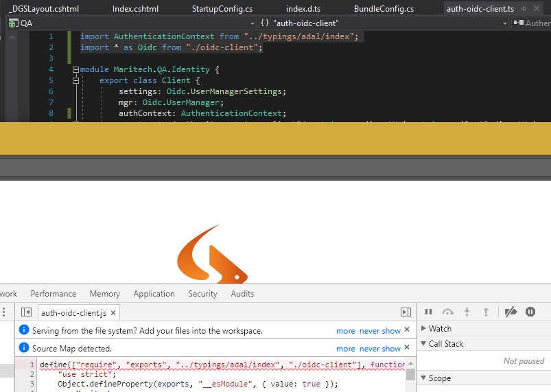Open DevTools sources navigator more-options menu

coord(4,312)
